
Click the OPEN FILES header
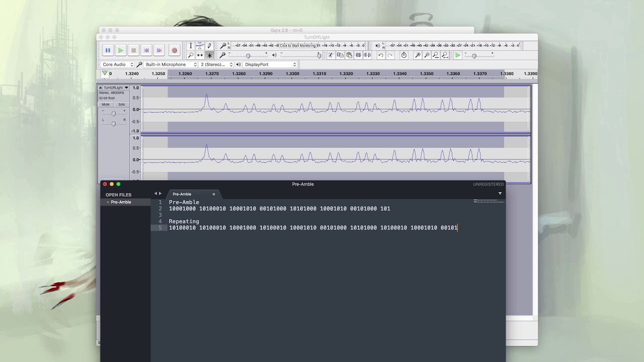tap(118, 195)
